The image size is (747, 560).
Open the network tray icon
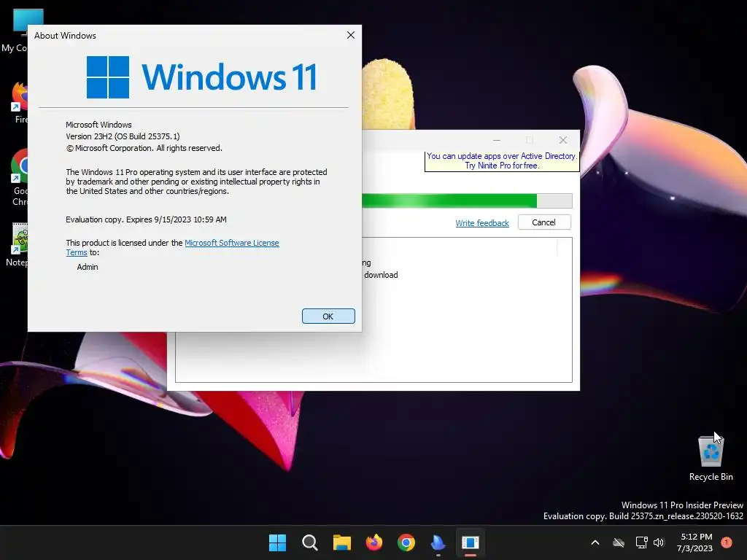pyautogui.click(x=642, y=542)
